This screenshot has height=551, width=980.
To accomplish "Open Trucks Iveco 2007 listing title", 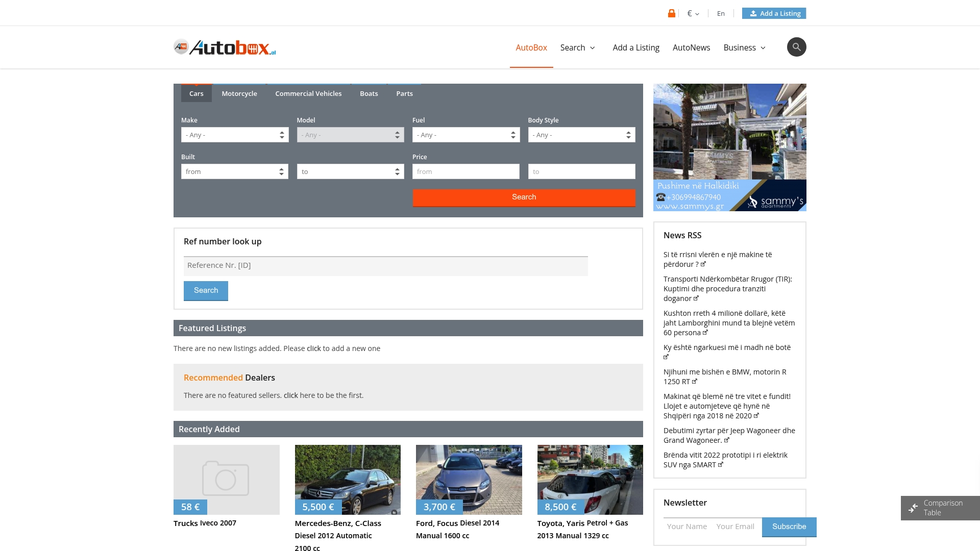I will pos(205,523).
